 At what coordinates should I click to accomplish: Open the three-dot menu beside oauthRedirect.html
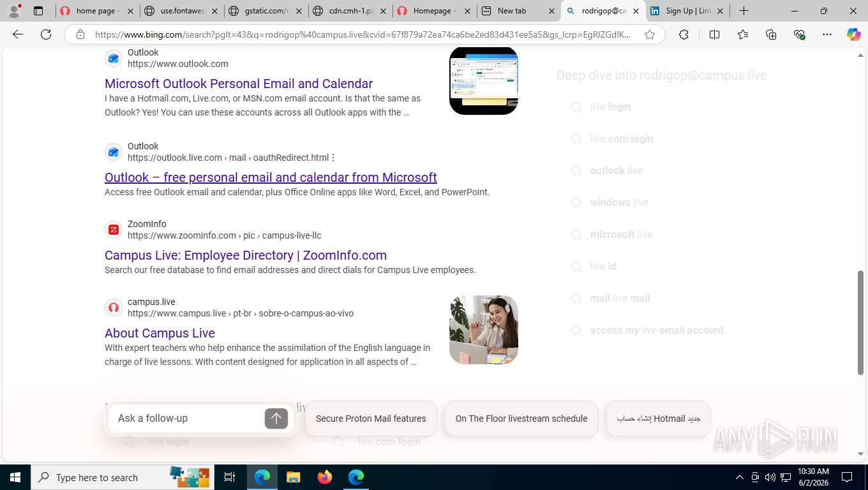(333, 158)
